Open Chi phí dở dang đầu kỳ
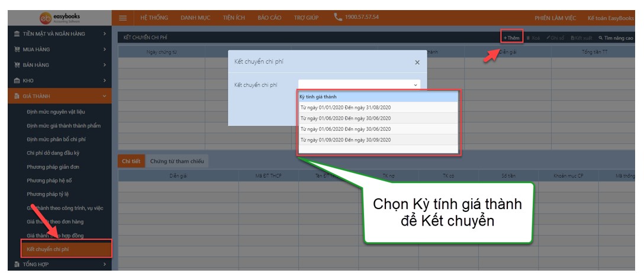 [53, 153]
